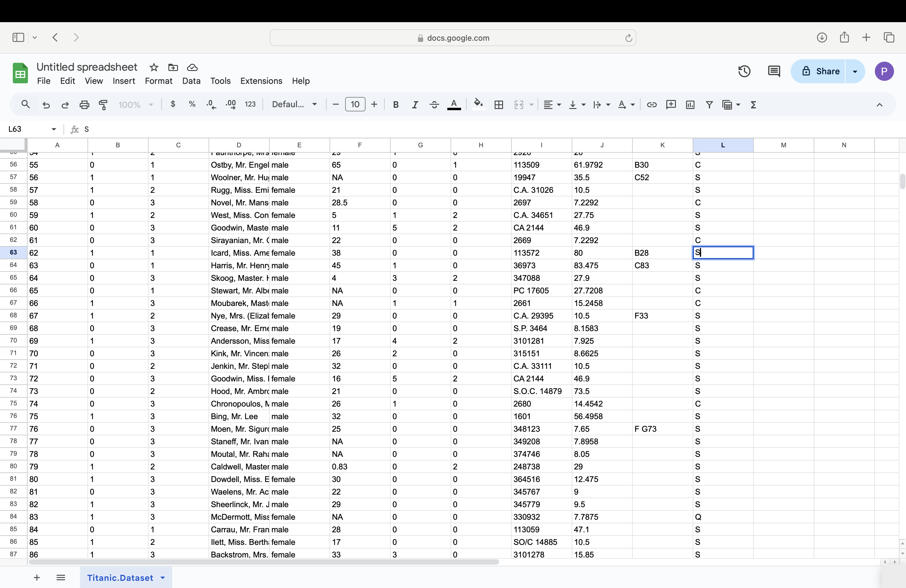Select column L header
The height and width of the screenshot is (588, 906).
click(x=723, y=145)
